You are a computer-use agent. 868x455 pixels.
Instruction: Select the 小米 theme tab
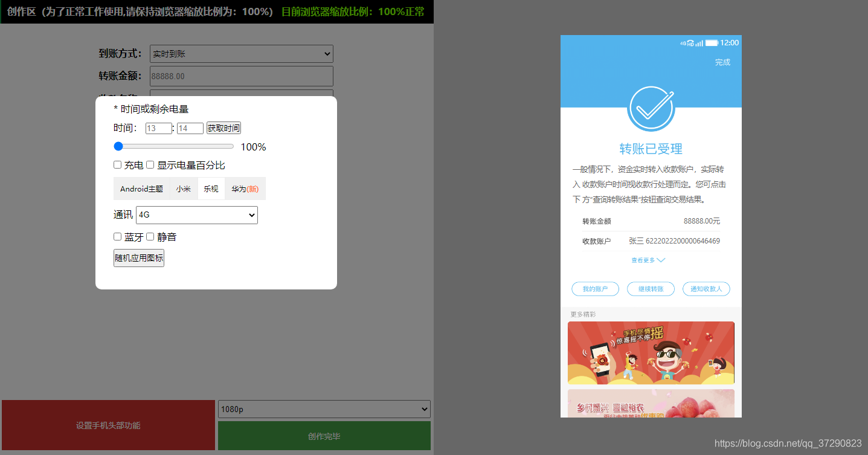click(184, 189)
